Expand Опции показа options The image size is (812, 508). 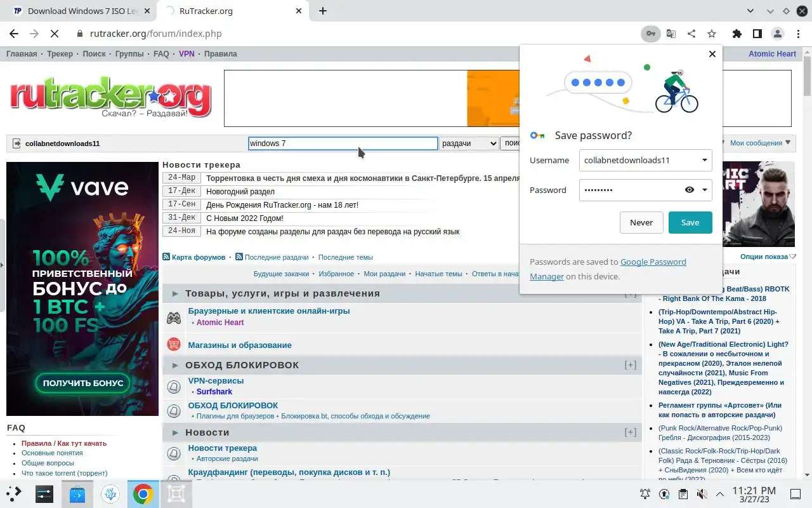(x=768, y=257)
